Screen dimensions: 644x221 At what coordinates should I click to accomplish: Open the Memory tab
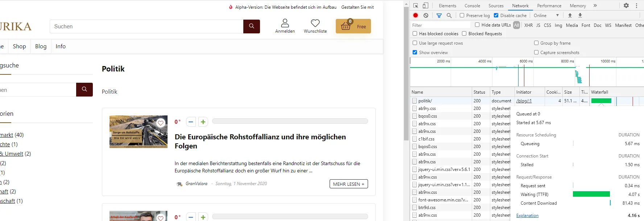coord(578,6)
